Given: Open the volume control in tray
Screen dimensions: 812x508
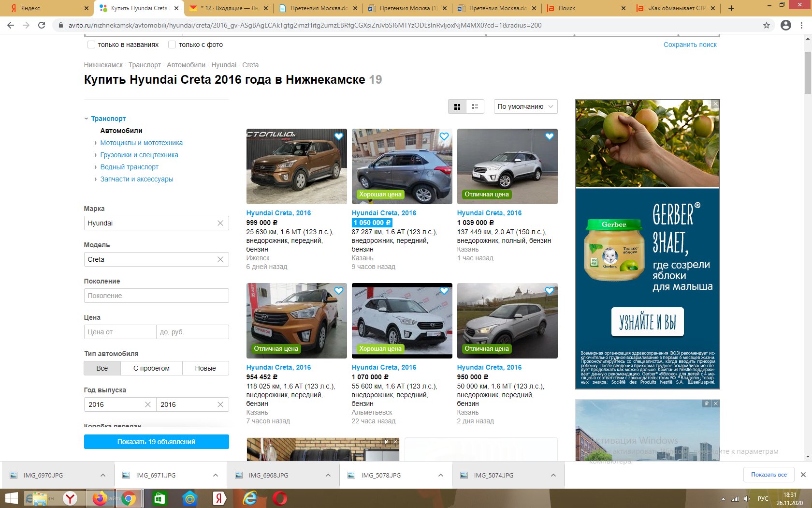Looking at the screenshot, I should [x=747, y=499].
